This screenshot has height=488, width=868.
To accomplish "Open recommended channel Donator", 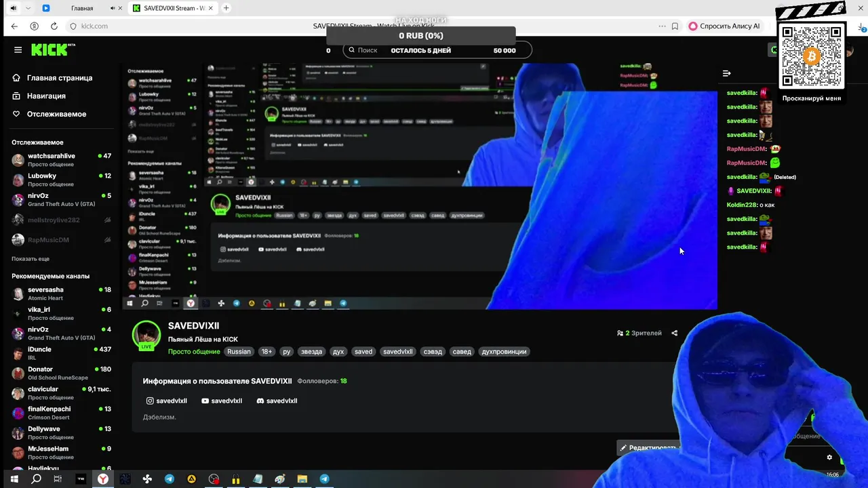I will coord(61,373).
